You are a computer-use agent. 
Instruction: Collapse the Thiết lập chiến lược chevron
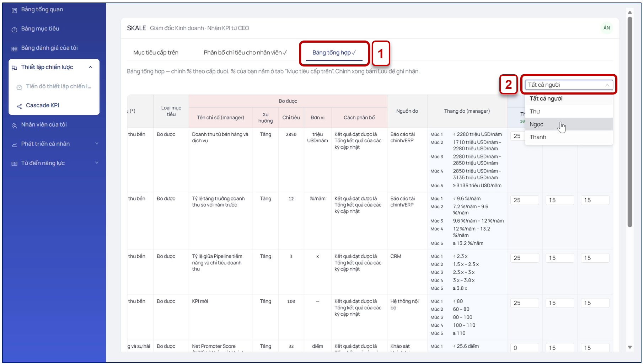[x=91, y=67]
